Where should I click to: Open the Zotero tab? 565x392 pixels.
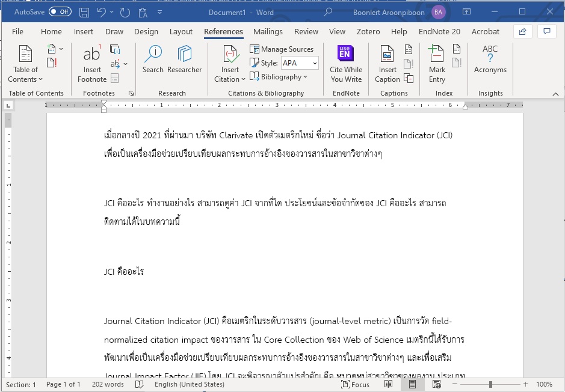click(368, 32)
